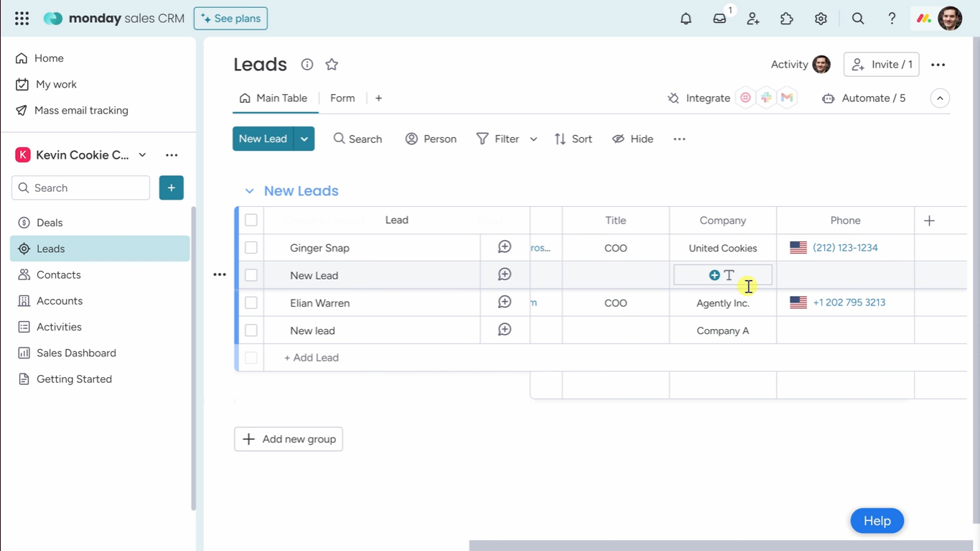Click the Integrate icon in board toolbar
Screen dimensions: 980x551
(x=673, y=98)
